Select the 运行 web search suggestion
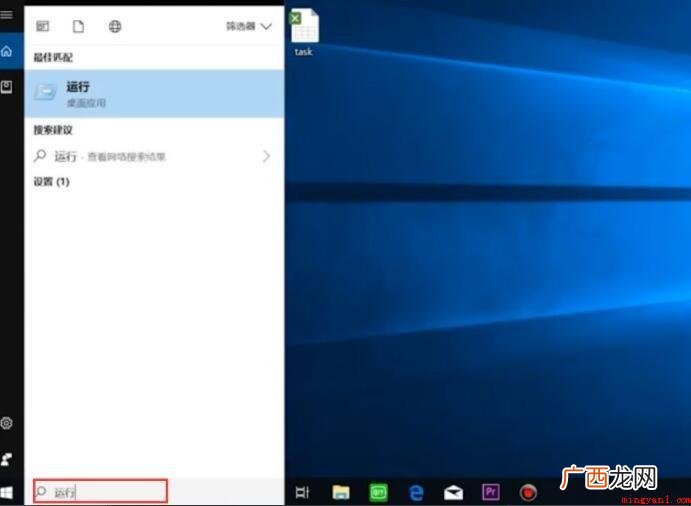The height and width of the screenshot is (506, 691). tap(154, 156)
